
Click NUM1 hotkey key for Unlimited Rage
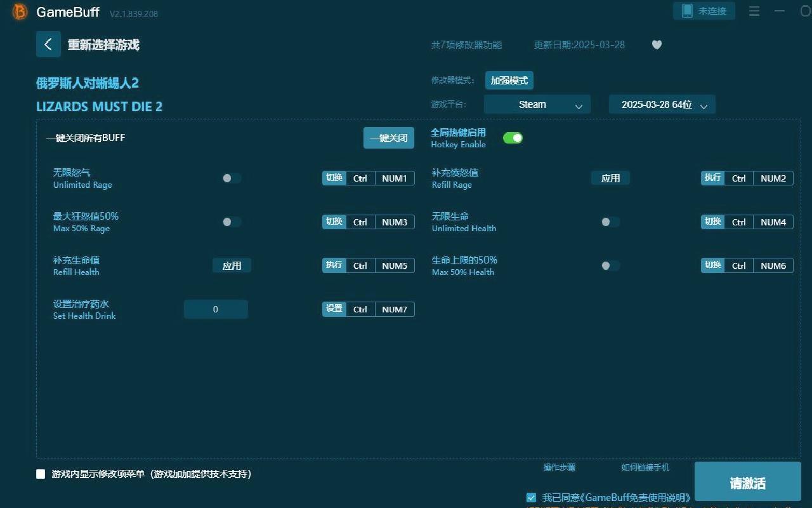(x=395, y=178)
